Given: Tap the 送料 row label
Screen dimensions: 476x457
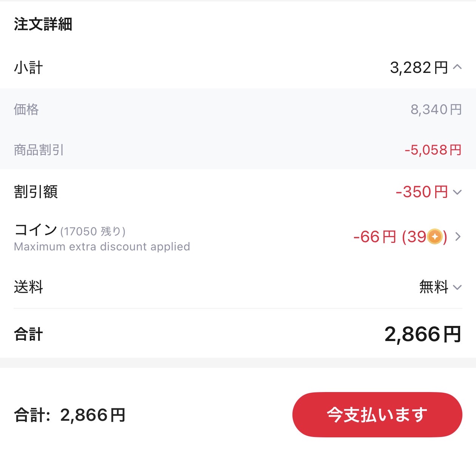Looking at the screenshot, I should (x=28, y=287).
